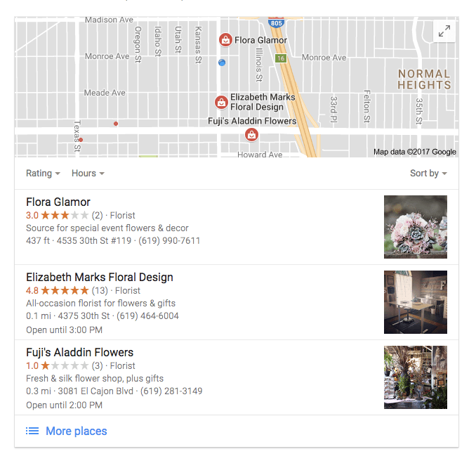Click the green route 16 marker
Viewport: 476px width, 461px height.
point(281,58)
